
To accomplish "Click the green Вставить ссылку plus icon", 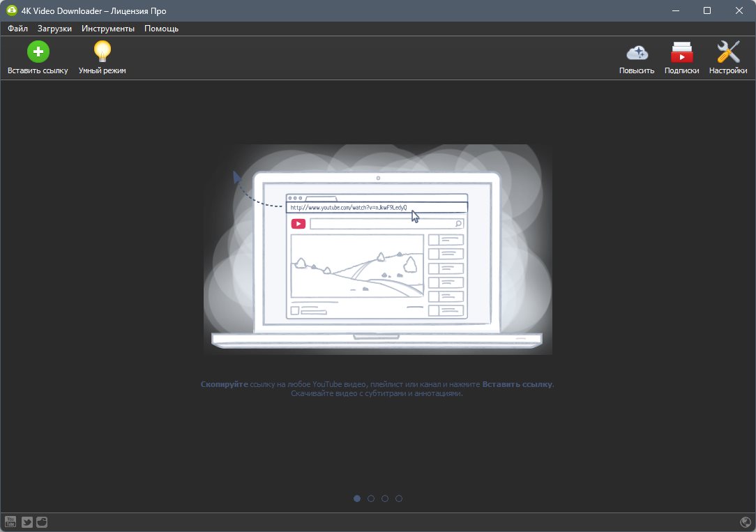I will coord(38,52).
